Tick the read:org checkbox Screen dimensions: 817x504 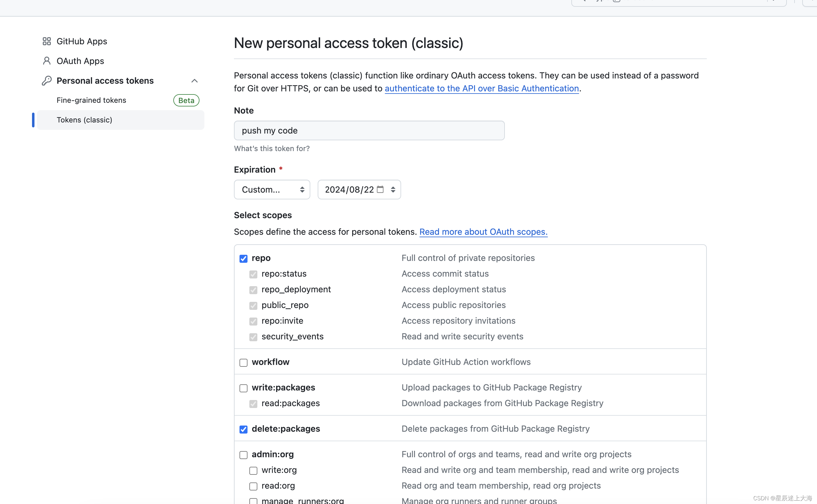coord(253,486)
